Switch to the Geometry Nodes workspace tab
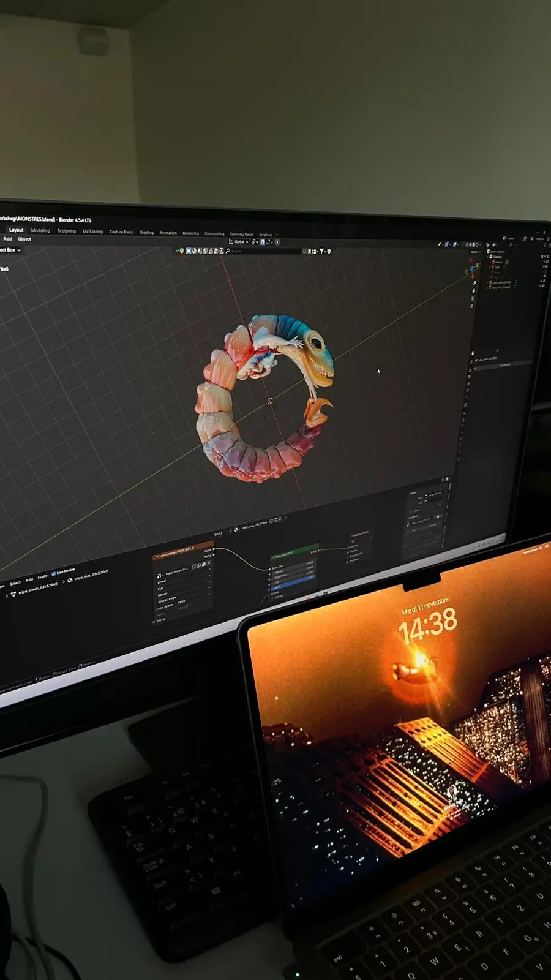 pos(242,235)
